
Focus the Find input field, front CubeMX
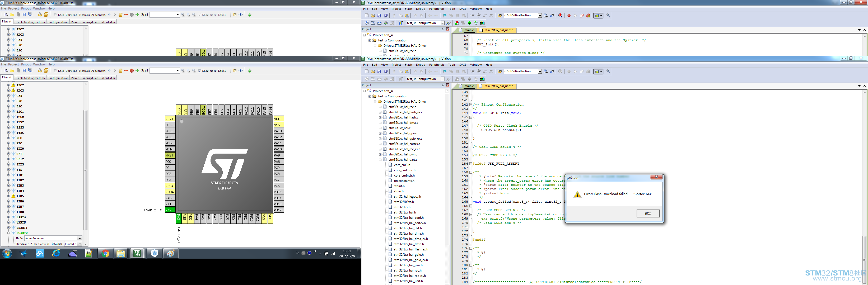click(x=163, y=71)
